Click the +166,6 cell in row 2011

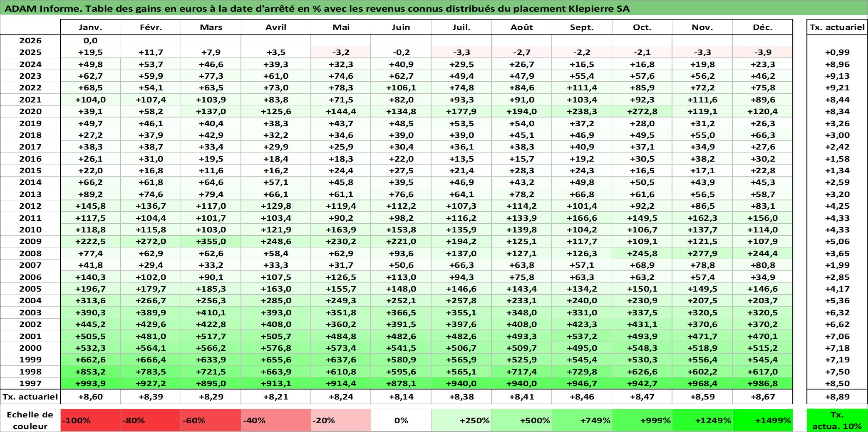coord(582,218)
